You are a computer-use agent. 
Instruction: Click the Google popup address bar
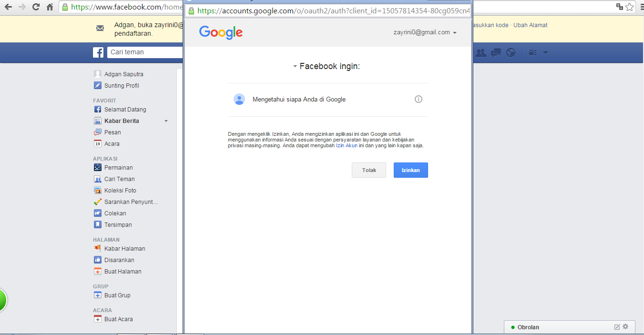tap(328, 10)
